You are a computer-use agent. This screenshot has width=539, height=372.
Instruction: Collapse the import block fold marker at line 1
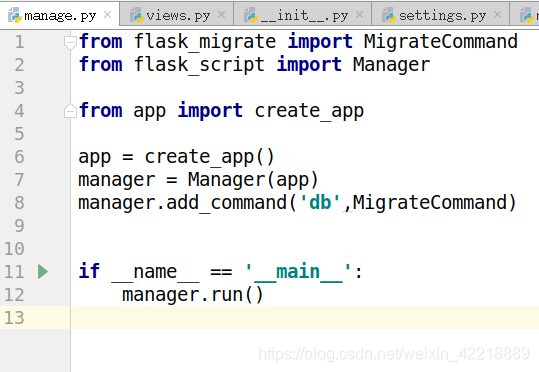click(x=70, y=43)
